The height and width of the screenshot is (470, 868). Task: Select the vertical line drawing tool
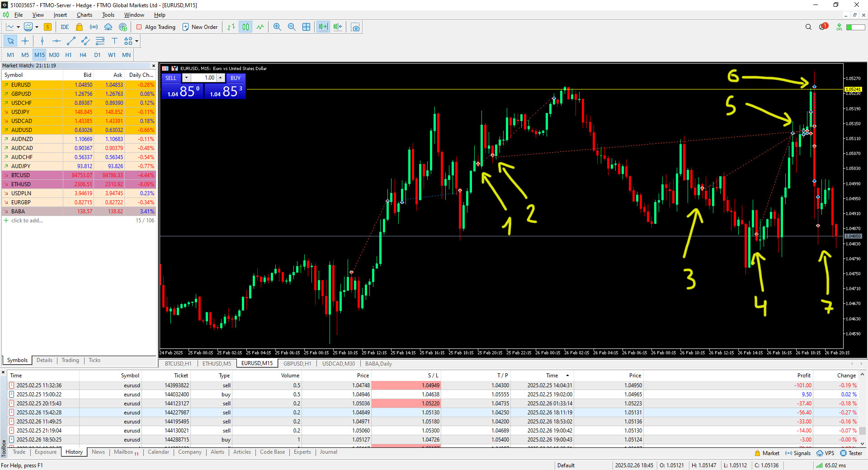point(42,41)
